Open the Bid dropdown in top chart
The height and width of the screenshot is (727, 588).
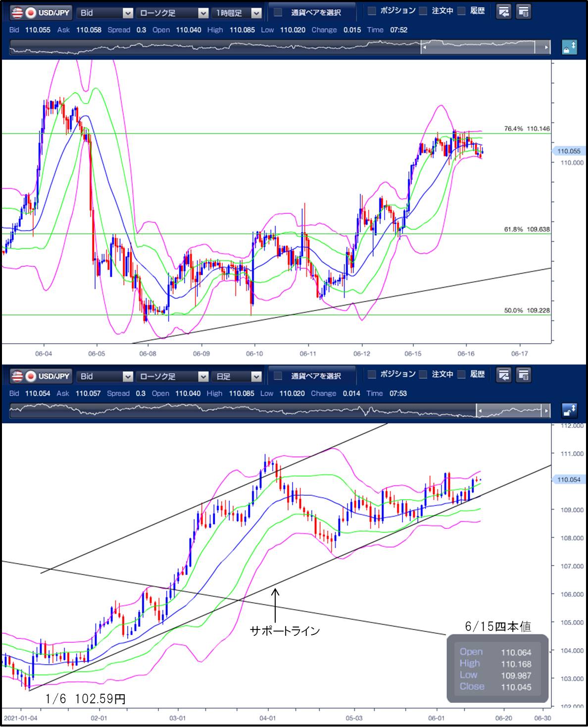point(104,13)
